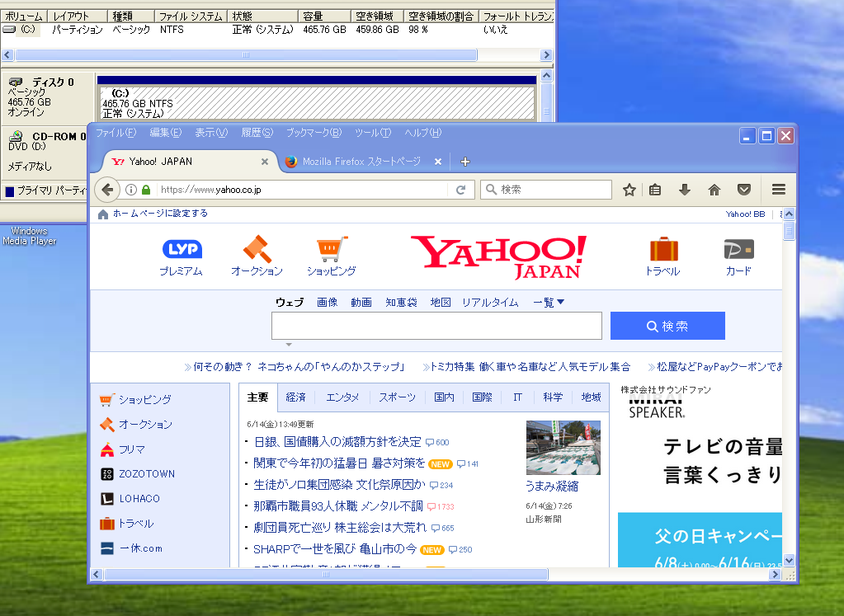Click Firefox horizontal scrollbar thumb
Viewport: 844px width, 616px height.
pyautogui.click(x=326, y=575)
